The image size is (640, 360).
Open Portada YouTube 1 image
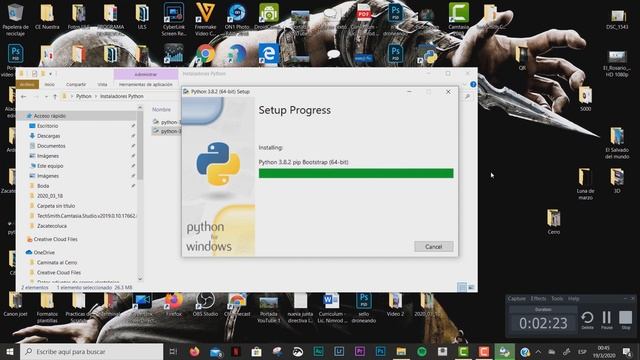[x=269, y=308]
